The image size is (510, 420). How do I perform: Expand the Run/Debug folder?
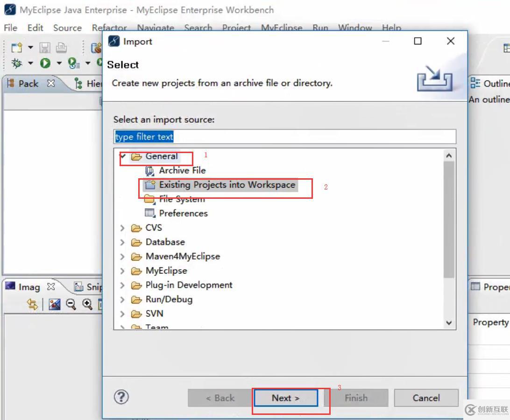122,300
